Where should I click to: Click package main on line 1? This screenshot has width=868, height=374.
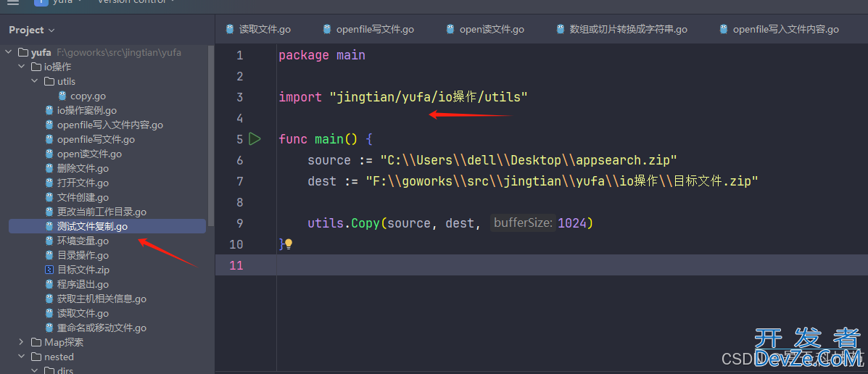(x=322, y=55)
